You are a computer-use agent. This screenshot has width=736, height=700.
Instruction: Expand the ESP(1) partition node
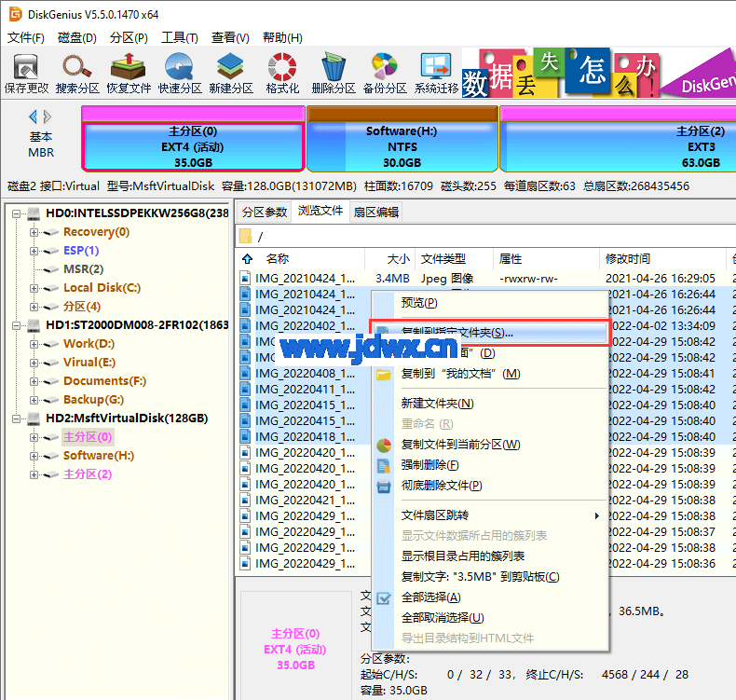coord(34,251)
